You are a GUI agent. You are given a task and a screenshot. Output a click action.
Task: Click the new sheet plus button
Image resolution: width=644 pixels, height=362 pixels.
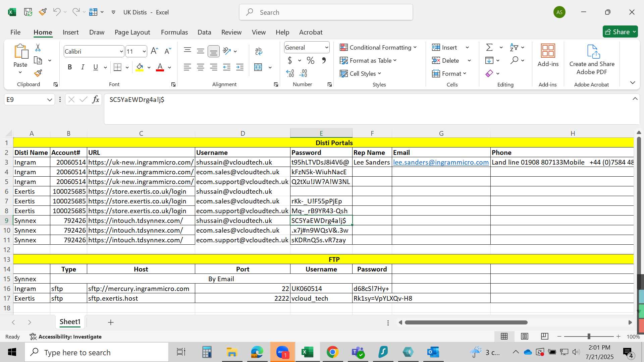click(111, 322)
